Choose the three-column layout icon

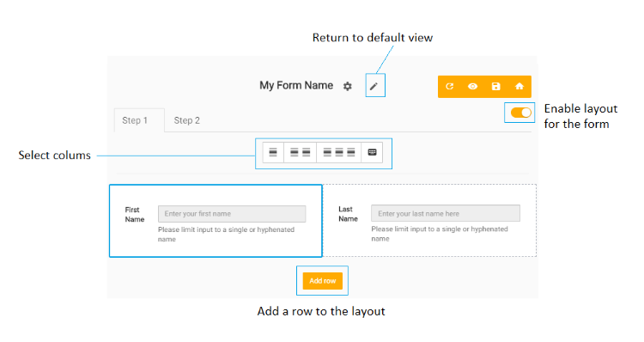coord(339,152)
